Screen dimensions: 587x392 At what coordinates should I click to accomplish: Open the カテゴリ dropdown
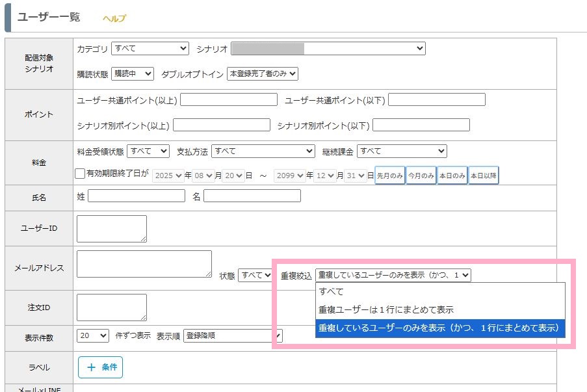(150, 49)
